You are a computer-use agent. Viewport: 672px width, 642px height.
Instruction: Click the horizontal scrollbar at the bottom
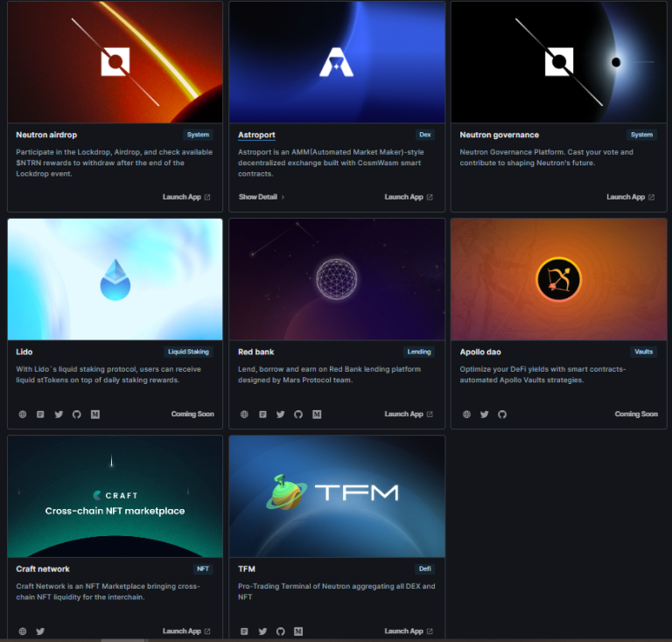[x=122, y=639]
